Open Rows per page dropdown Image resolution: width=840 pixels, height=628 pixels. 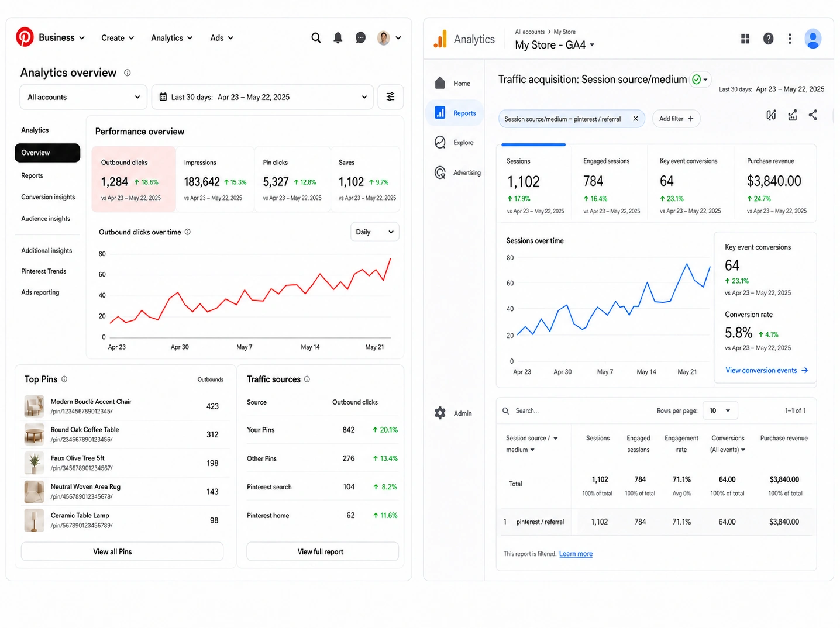coord(720,410)
